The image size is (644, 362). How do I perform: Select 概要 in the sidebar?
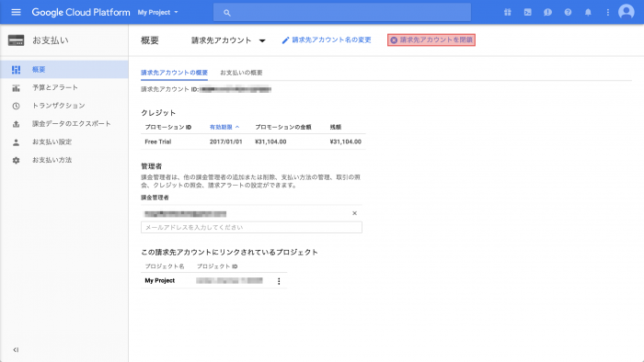pos(64,70)
